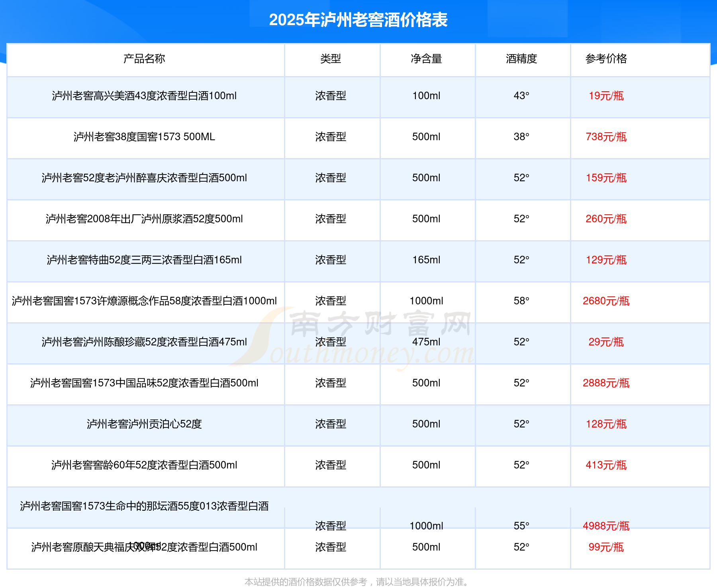
Task: Select product name "泸州老窖国窖1573许燎源概念作品58度浓香型白酒1000ml"
Action: coord(144,301)
